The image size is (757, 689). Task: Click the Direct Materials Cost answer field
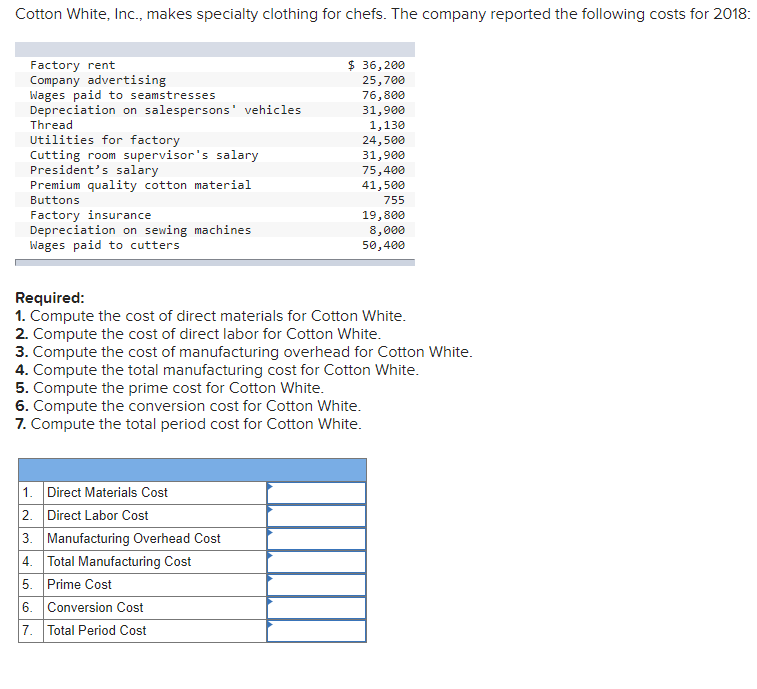316,492
